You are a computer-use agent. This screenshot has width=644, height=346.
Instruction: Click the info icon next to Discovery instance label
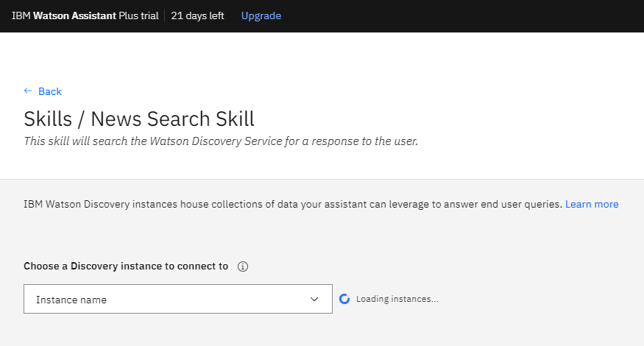click(x=243, y=266)
